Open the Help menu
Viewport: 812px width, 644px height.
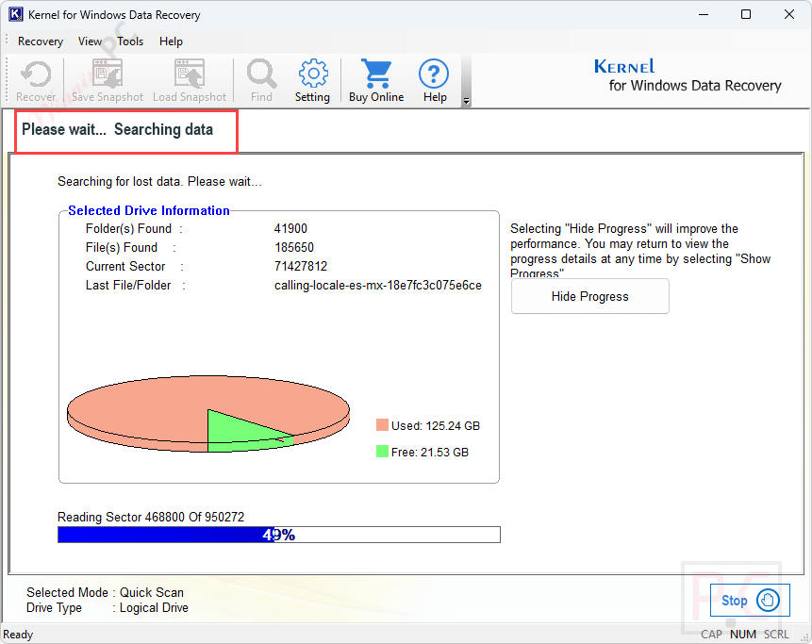171,41
